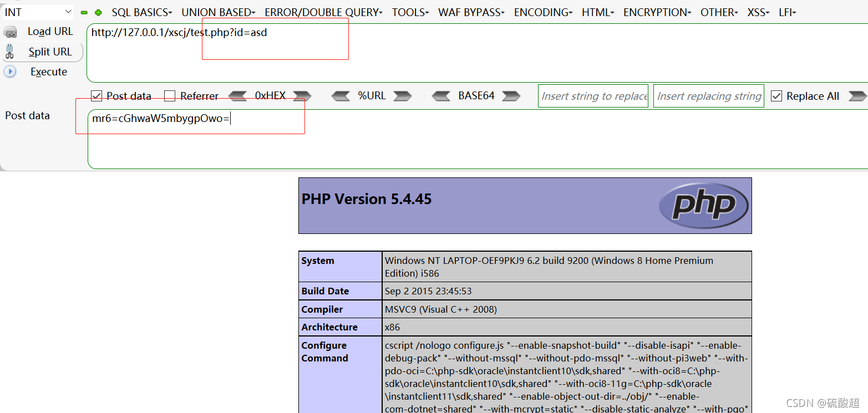
Task: Focus the 'Insert replacing string' field
Action: click(709, 96)
